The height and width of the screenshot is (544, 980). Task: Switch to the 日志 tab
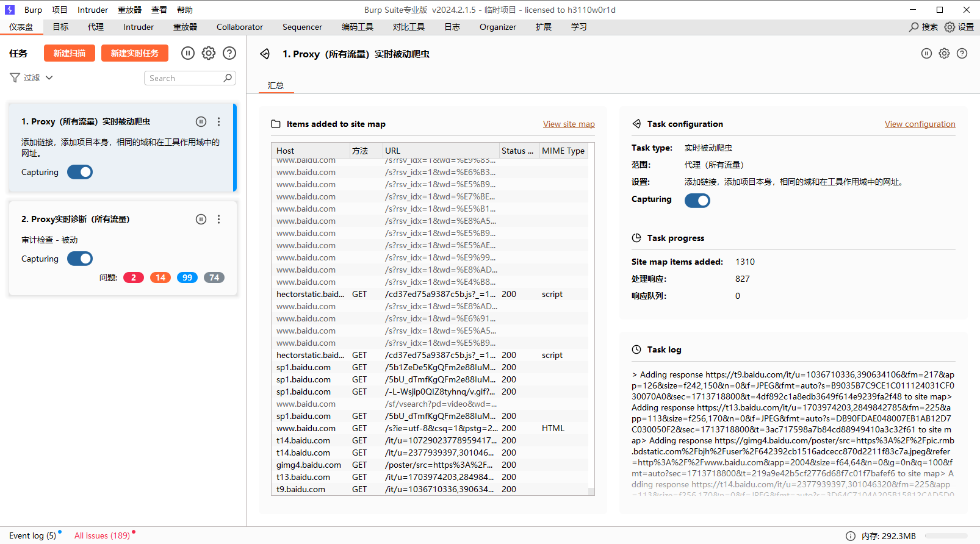452,27
